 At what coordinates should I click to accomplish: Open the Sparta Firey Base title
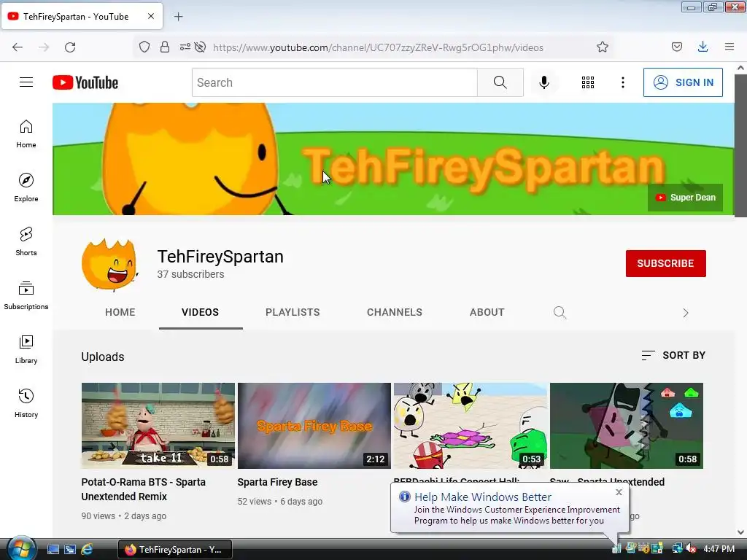(277, 482)
